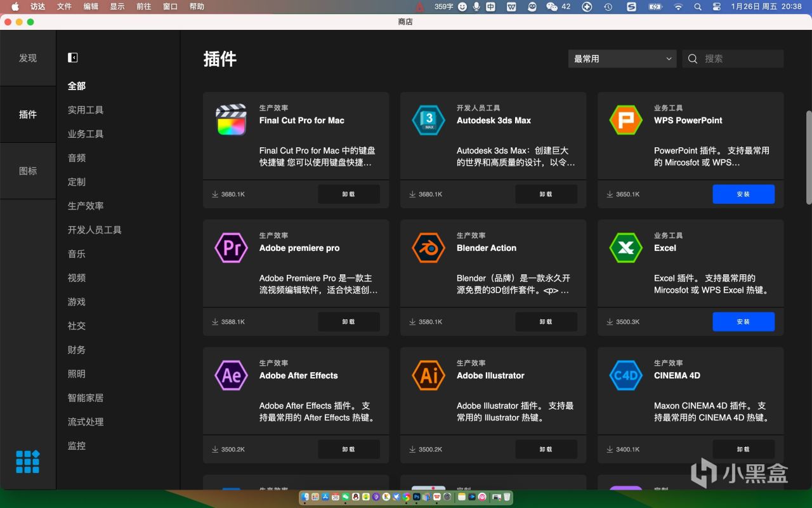Screen dimensions: 812x508
Task: Select the 音频 sidebar category
Action: 77,158
